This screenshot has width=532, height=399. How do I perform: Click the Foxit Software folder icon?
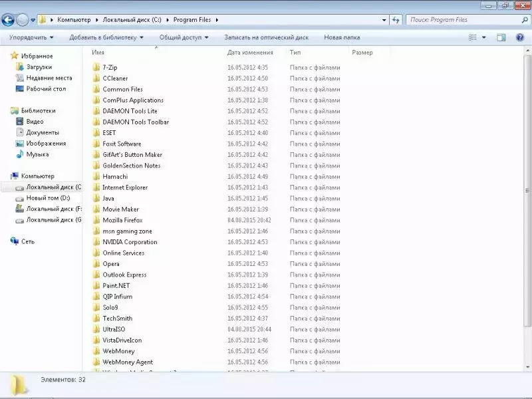coord(96,144)
